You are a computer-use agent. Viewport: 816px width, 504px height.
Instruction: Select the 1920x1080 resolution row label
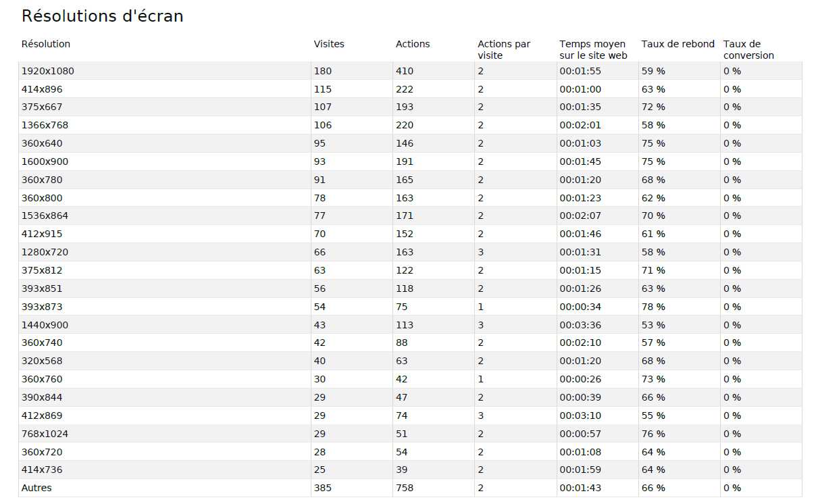point(48,71)
